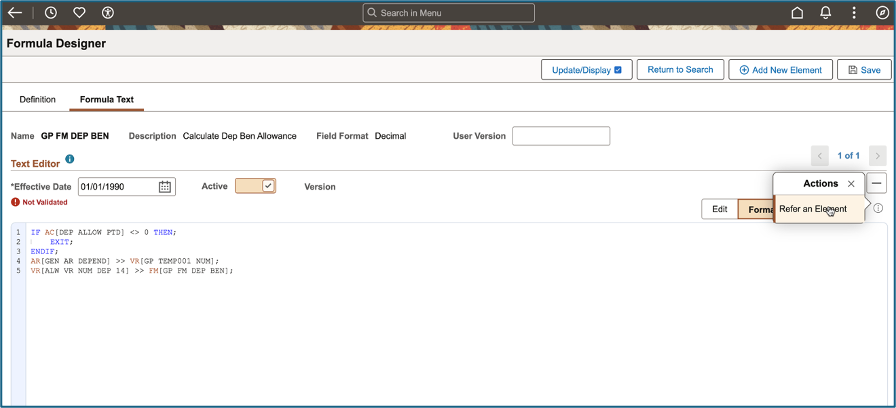
Task: Click the 1 of 1 link
Action: point(849,155)
